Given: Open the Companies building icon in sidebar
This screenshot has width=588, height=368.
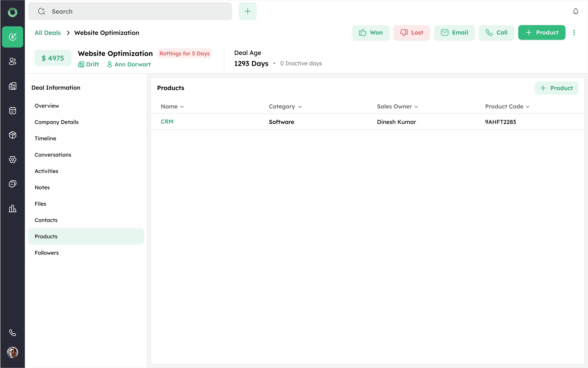Looking at the screenshot, I should [x=12, y=86].
